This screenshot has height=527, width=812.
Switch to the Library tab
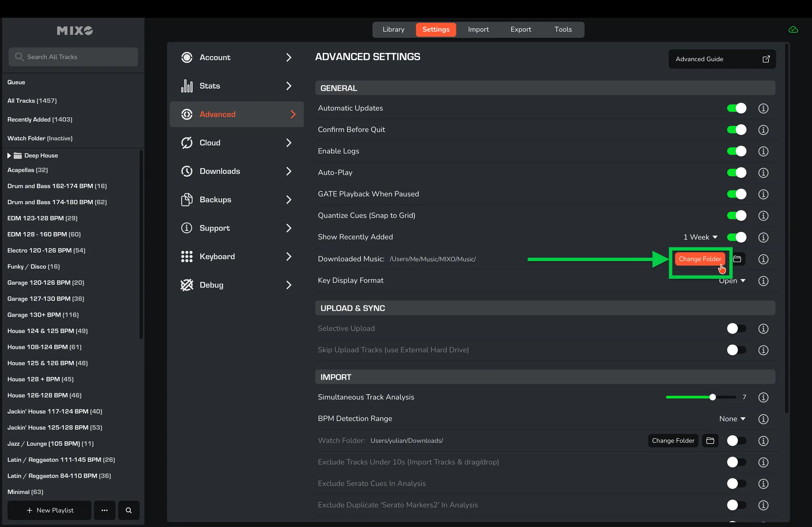[x=393, y=30]
